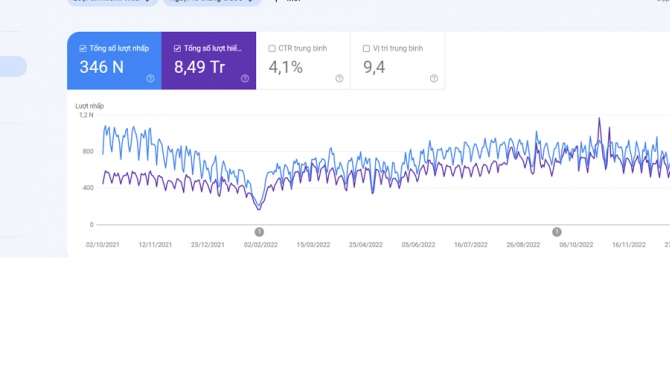Image resolution: width=670 pixels, height=377 pixels.
Task: Click the Lượt nhấp axis label
Action: (x=90, y=106)
